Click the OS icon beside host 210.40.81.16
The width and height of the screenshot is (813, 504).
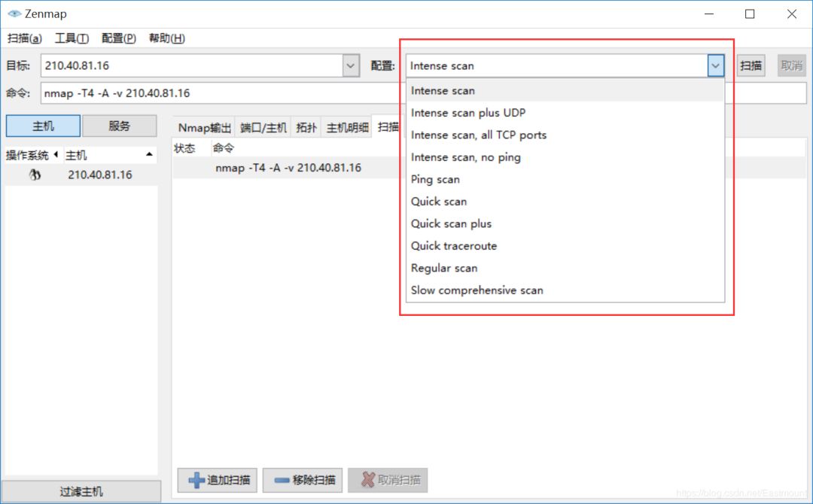pos(34,173)
